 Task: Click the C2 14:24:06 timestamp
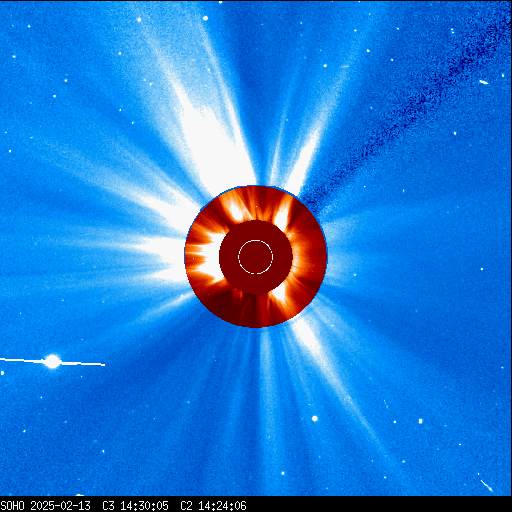[213, 506]
